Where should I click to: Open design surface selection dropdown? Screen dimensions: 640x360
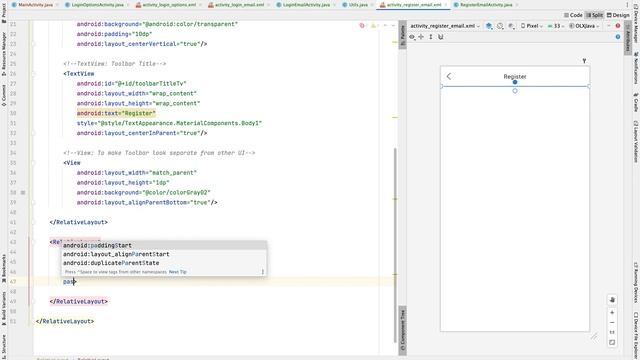click(x=489, y=26)
